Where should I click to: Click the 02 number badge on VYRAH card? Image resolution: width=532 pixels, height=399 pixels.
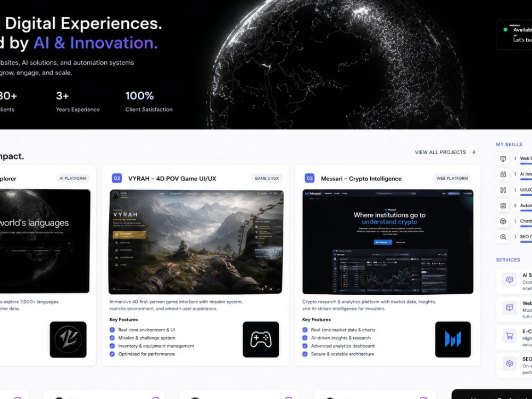click(117, 178)
